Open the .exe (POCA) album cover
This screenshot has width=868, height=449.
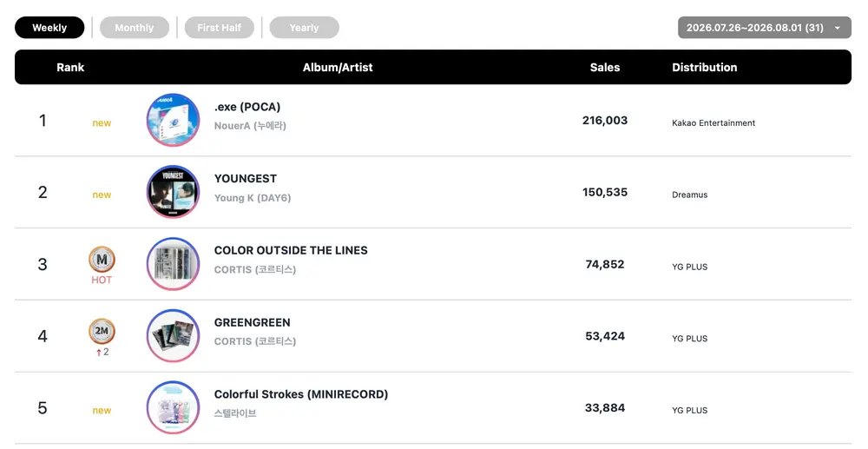pyautogui.click(x=174, y=120)
